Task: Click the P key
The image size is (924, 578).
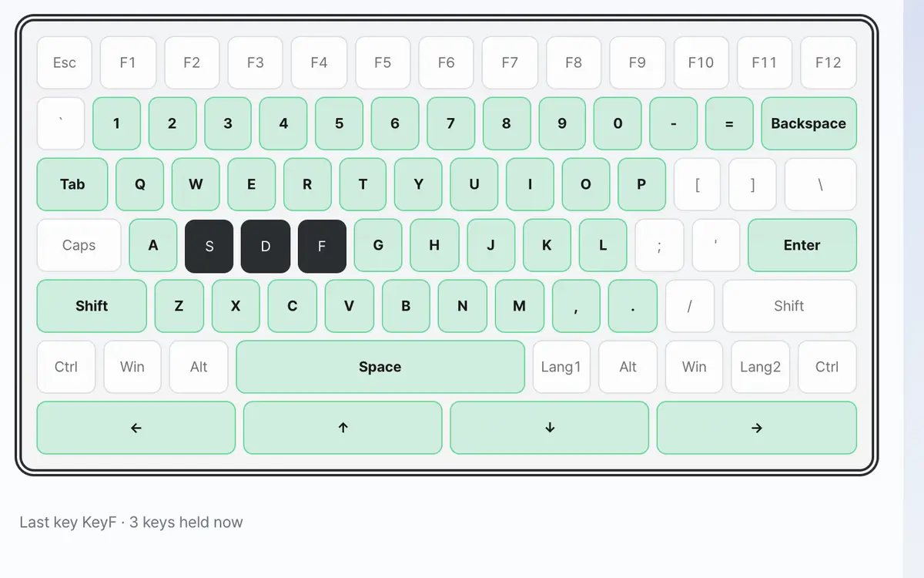Action: (x=641, y=184)
